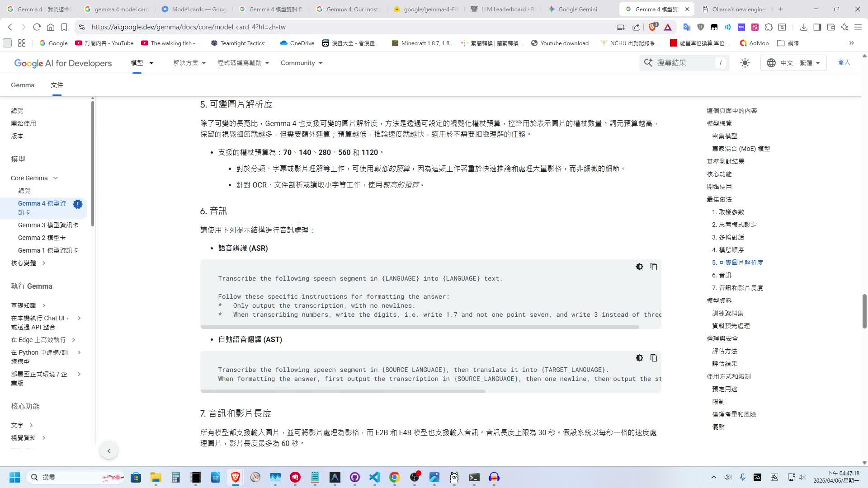The height and width of the screenshot is (488, 868).
Task: Launch VS Code from taskbar
Action: tap(374, 477)
